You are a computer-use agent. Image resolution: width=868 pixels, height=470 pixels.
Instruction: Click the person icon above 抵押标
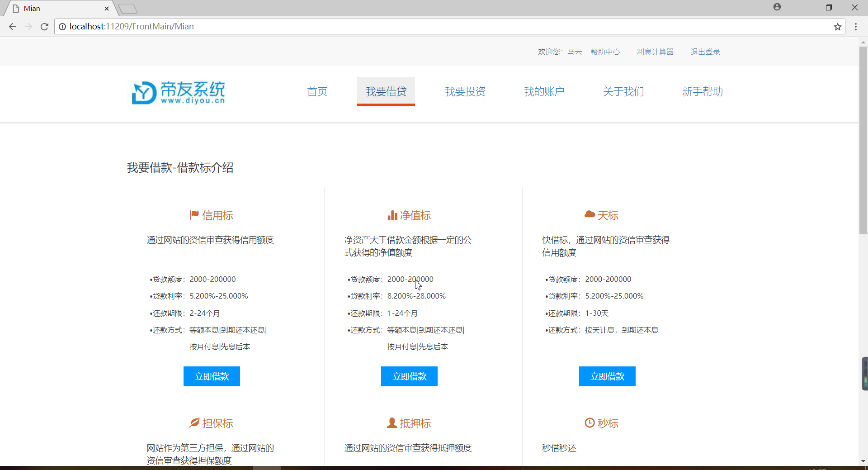pos(392,423)
